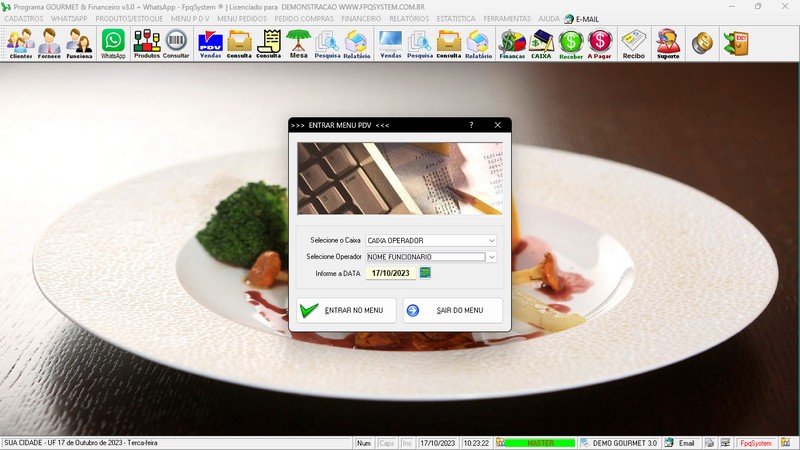Open the Vendas monitor icon

pyautogui.click(x=390, y=44)
